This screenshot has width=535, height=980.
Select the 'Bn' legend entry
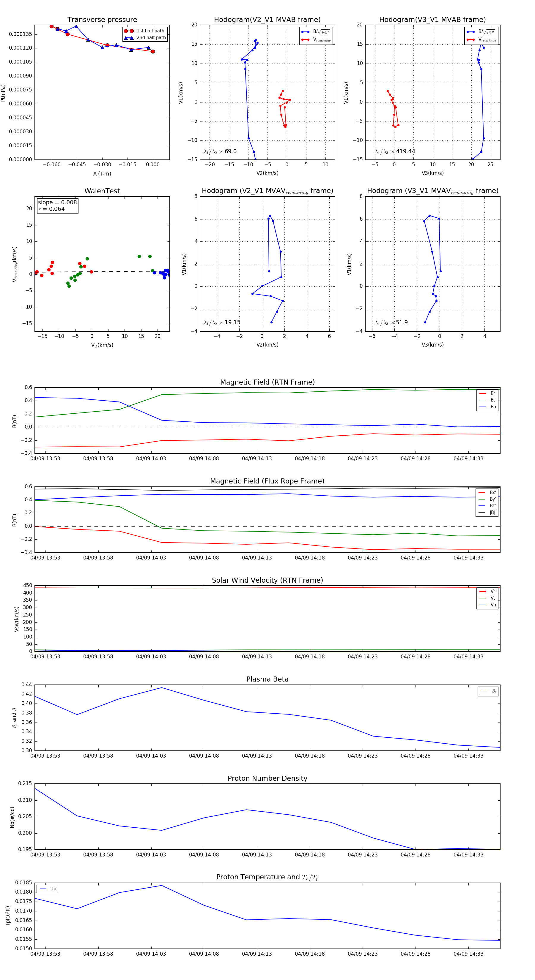(x=488, y=407)
